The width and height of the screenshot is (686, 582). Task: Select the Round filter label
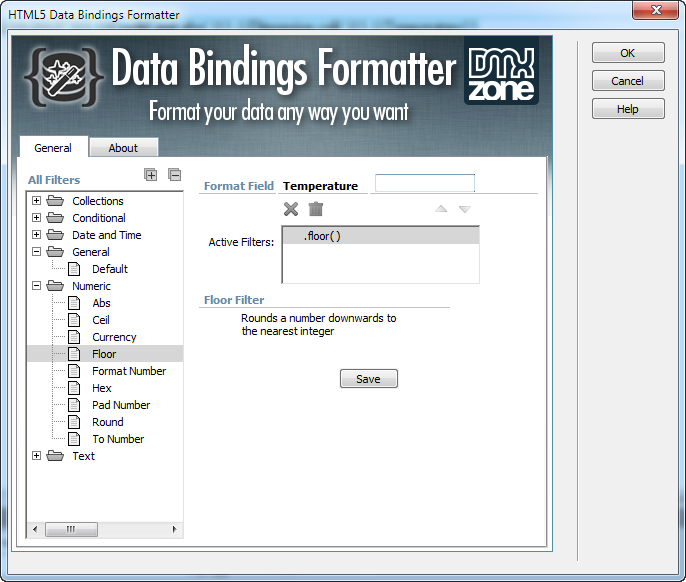tap(108, 422)
